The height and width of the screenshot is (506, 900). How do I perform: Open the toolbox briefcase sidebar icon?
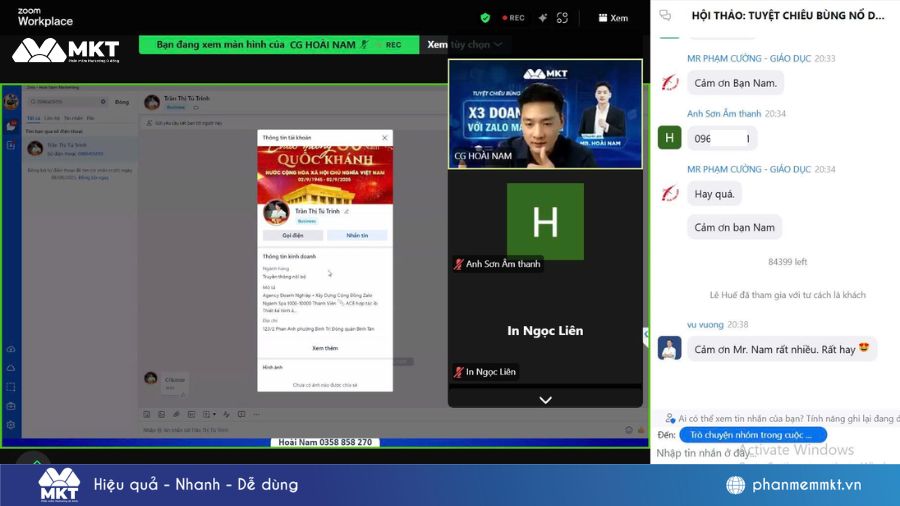(x=11, y=406)
